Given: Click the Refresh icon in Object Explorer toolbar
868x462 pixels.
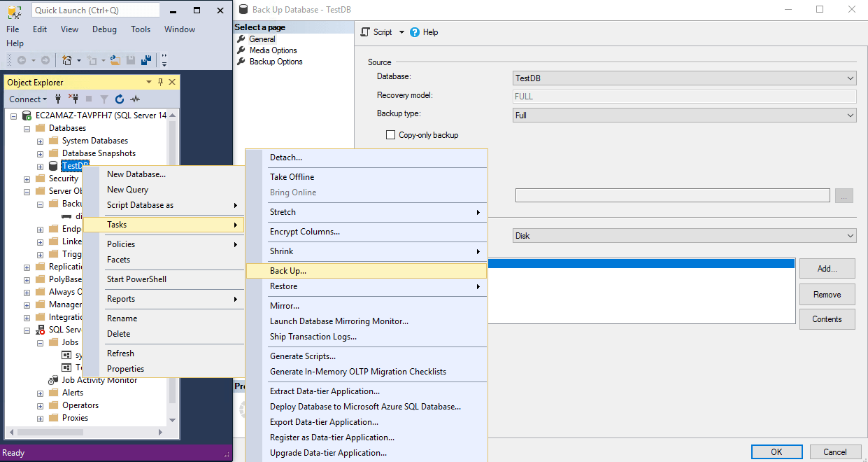Looking at the screenshot, I should 119,99.
